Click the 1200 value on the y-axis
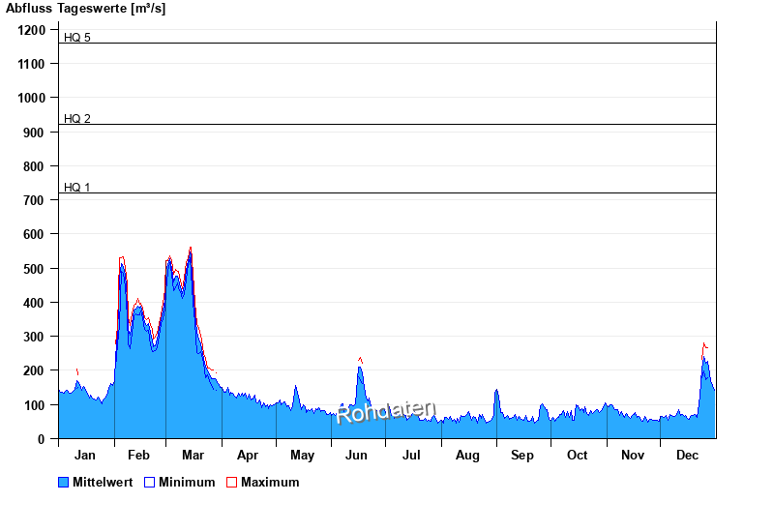This screenshot has width=774, height=532. pyautogui.click(x=32, y=30)
